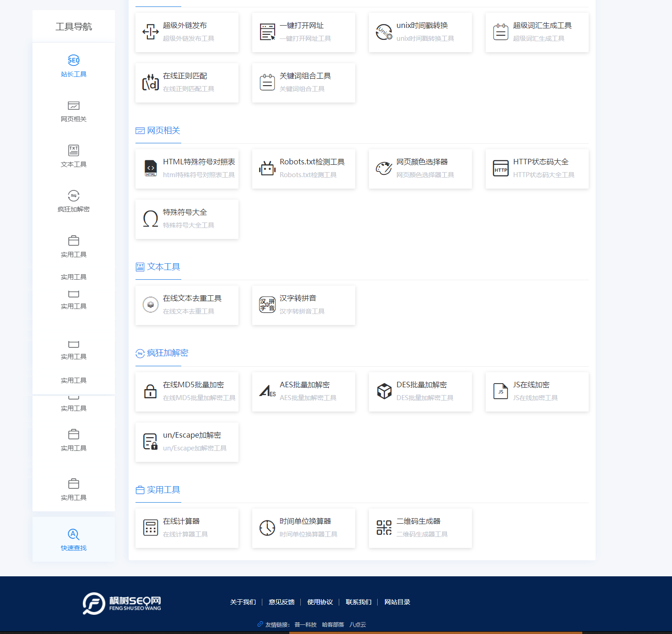Image resolution: width=672 pixels, height=634 pixels.
Task: Open the 使用协议 footer link
Action: 320,602
